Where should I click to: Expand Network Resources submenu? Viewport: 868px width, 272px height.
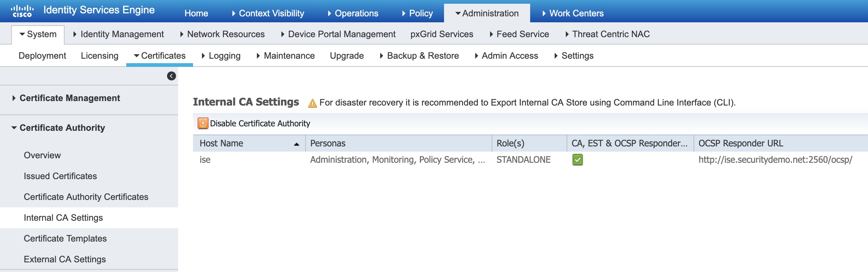(x=222, y=34)
